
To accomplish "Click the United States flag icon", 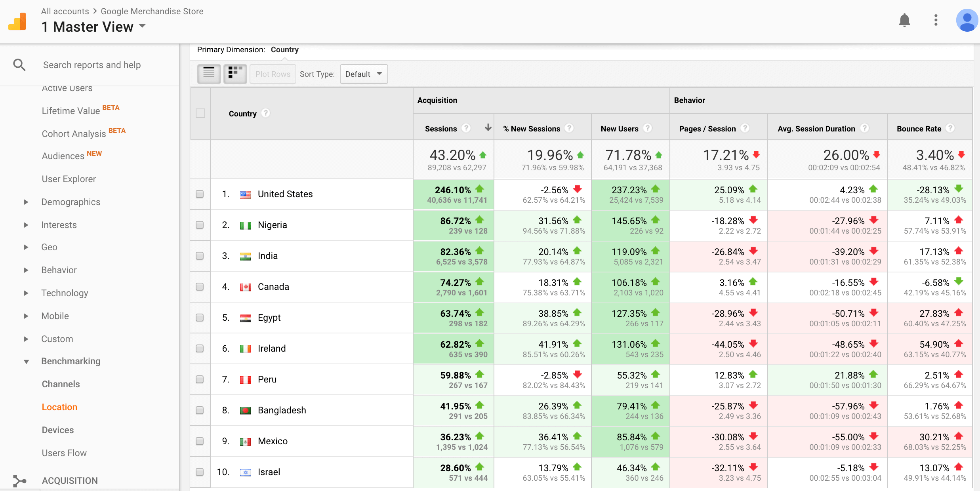I will click(246, 194).
